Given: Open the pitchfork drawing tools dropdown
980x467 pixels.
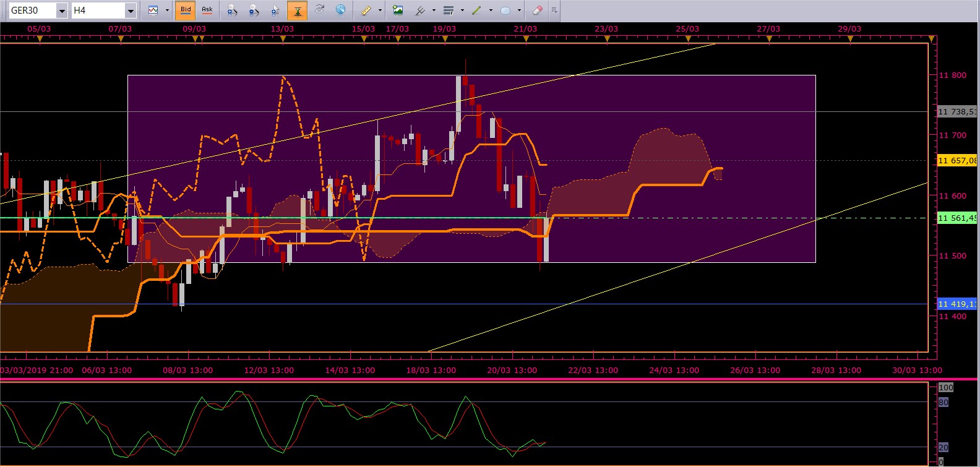Looking at the screenshot, I should coord(433,11).
